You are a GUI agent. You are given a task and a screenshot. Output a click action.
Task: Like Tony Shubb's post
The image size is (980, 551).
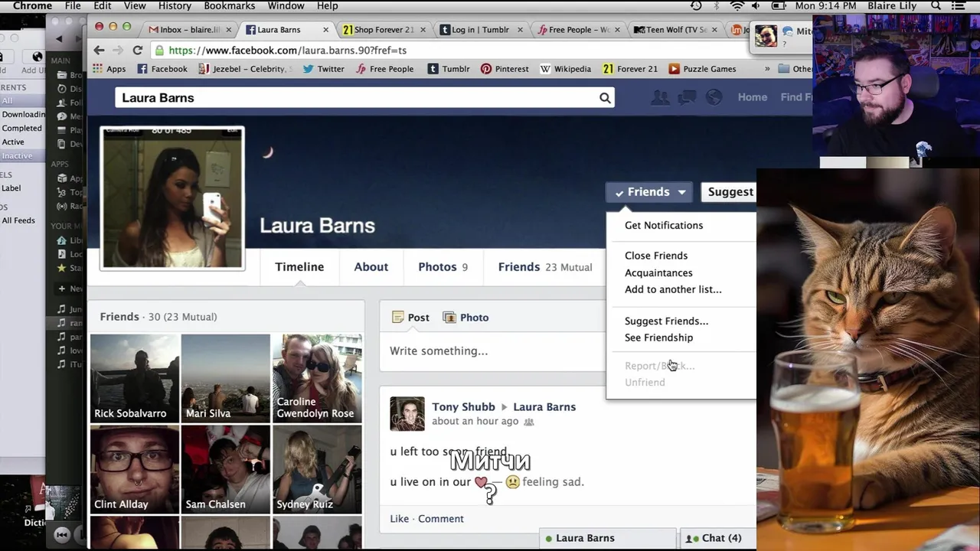(400, 519)
